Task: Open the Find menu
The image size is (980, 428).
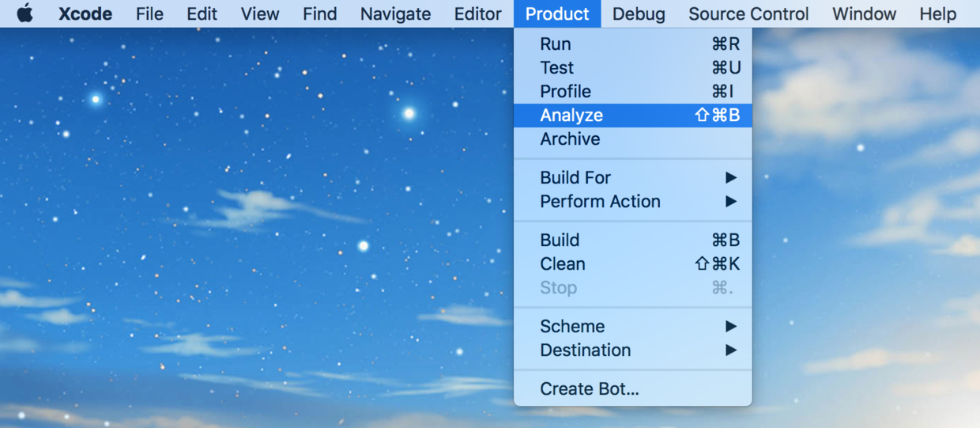Action: pyautogui.click(x=319, y=13)
